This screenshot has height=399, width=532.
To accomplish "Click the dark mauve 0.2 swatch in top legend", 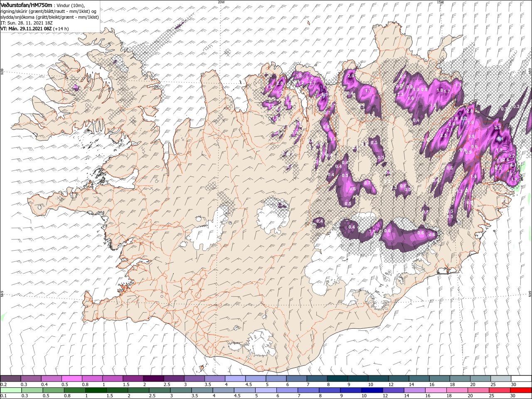I will [x=10, y=379].
